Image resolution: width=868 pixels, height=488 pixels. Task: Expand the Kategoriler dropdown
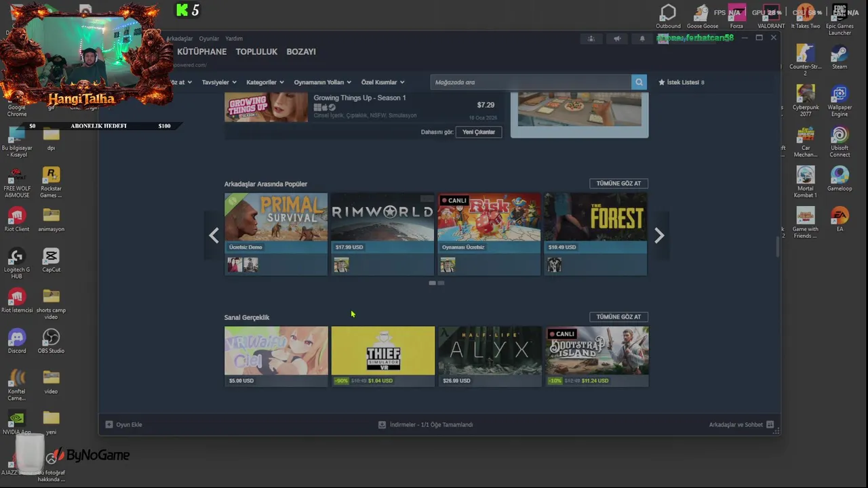point(265,82)
